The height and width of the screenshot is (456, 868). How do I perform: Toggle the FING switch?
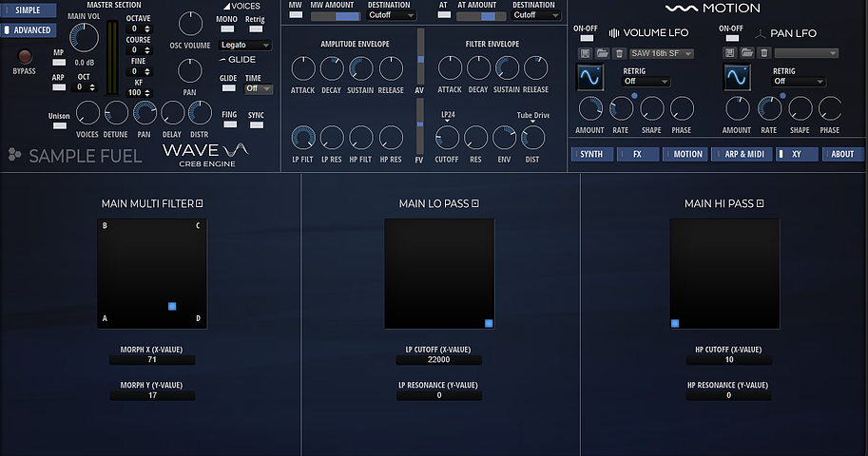(x=230, y=124)
